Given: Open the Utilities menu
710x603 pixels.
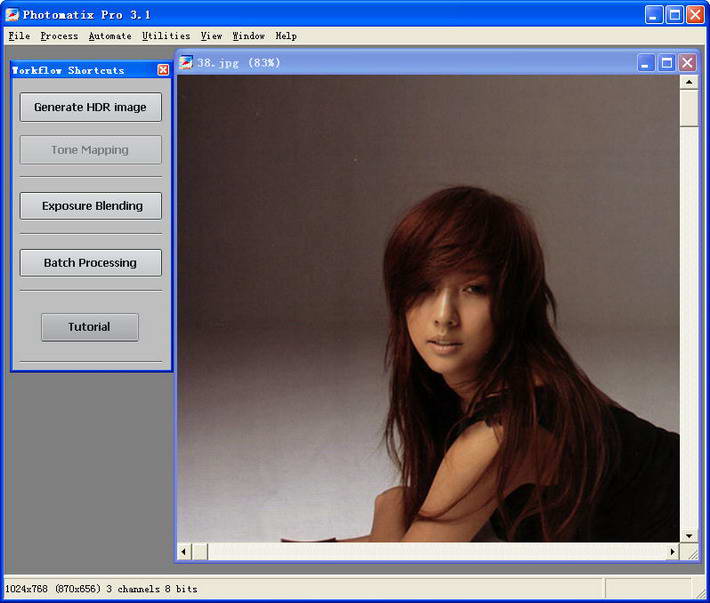Looking at the screenshot, I should (x=166, y=36).
